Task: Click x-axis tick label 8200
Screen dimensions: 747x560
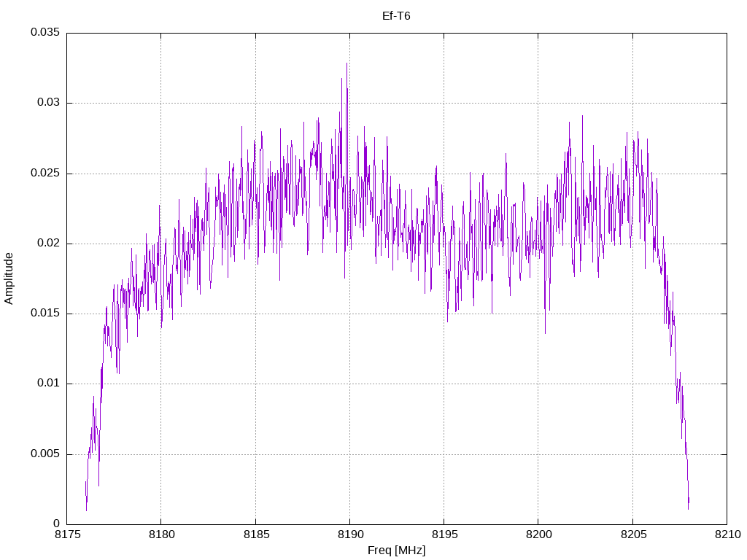Action: pyautogui.click(x=539, y=534)
